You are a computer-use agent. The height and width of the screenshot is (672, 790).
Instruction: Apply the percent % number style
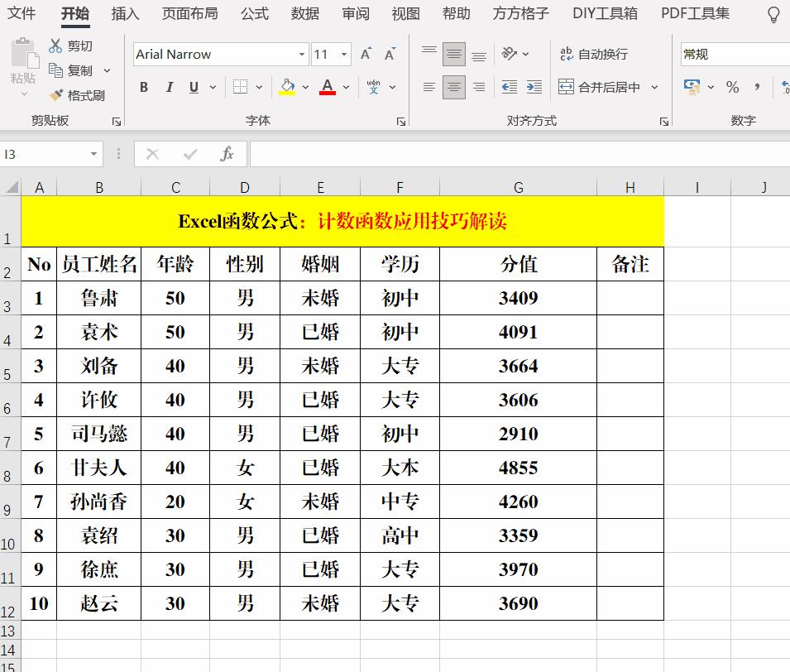731,86
